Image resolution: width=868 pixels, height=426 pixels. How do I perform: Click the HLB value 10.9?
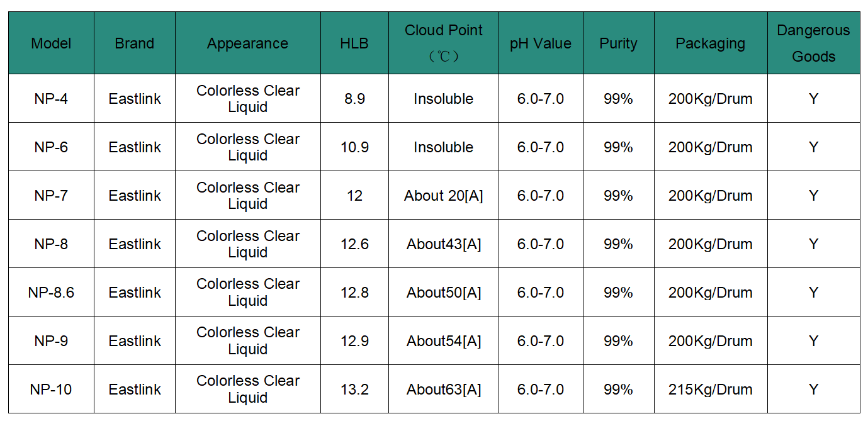354,147
